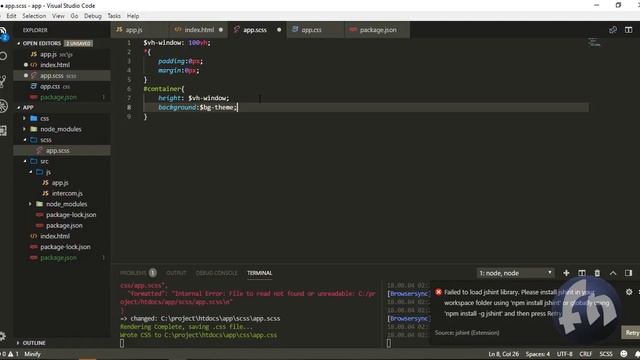The image size is (640, 360).
Task: Open the Manage gear in activity bar
Action: [x=2, y=336]
